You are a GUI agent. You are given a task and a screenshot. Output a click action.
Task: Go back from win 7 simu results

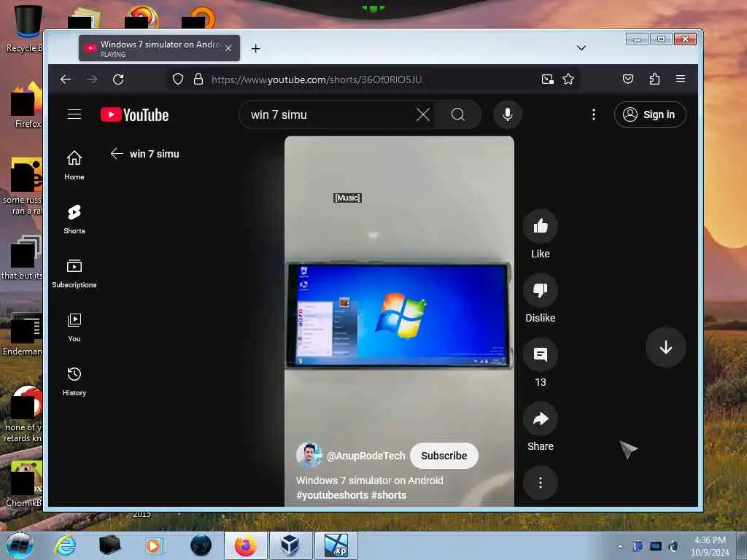coord(117,153)
